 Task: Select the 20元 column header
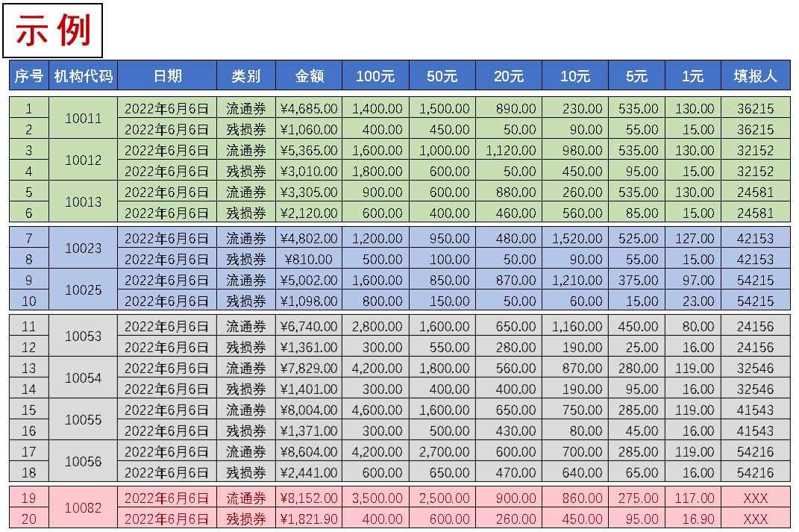[509, 75]
